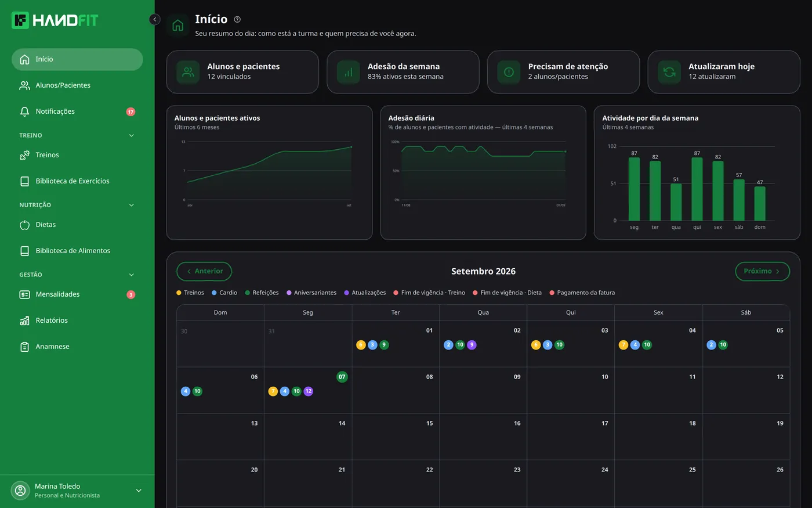Screen dimensions: 812x508
Task: Open Biblioteca de Alimentos book icon
Action: click(24, 251)
